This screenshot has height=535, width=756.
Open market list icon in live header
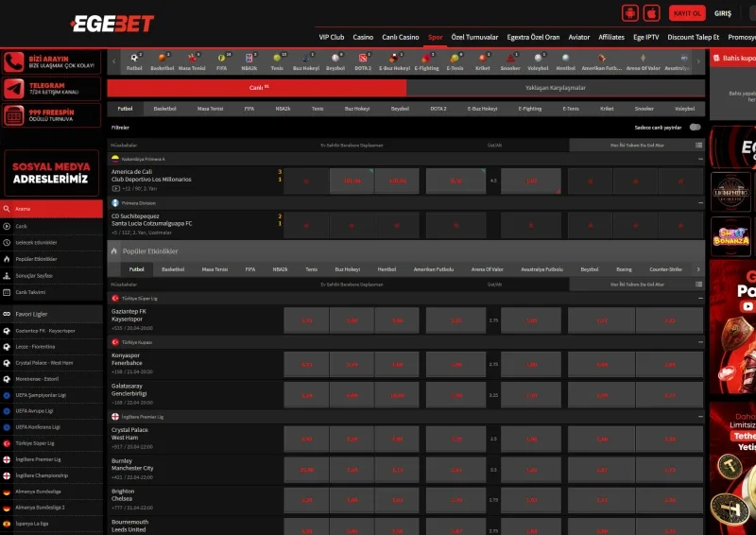point(698,145)
